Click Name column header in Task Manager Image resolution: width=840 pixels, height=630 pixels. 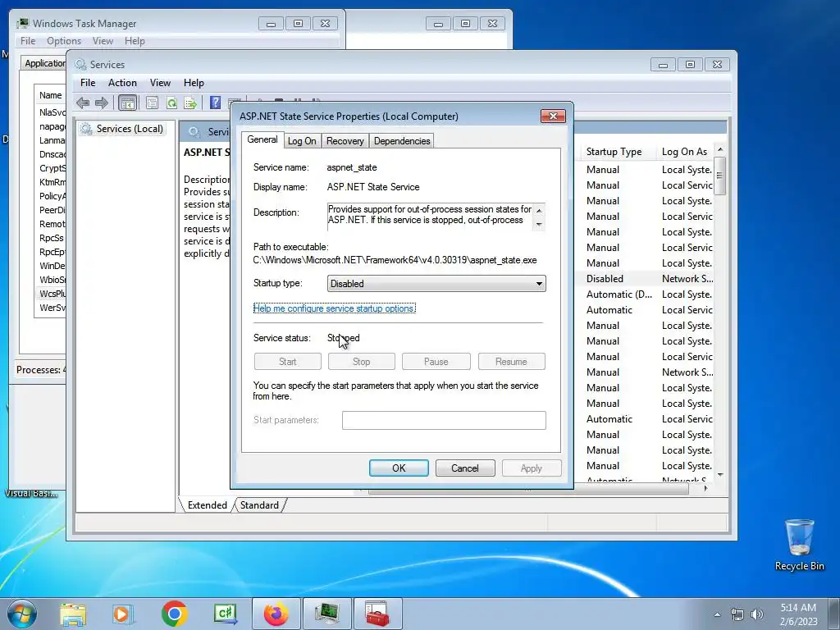click(x=50, y=95)
